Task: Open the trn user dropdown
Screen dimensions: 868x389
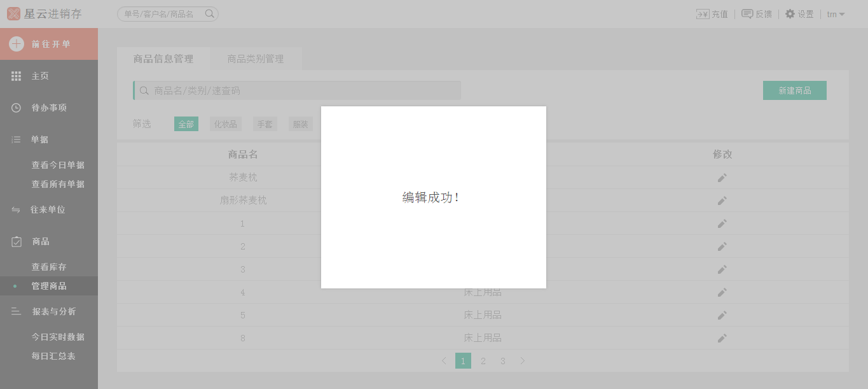Action: tap(836, 14)
